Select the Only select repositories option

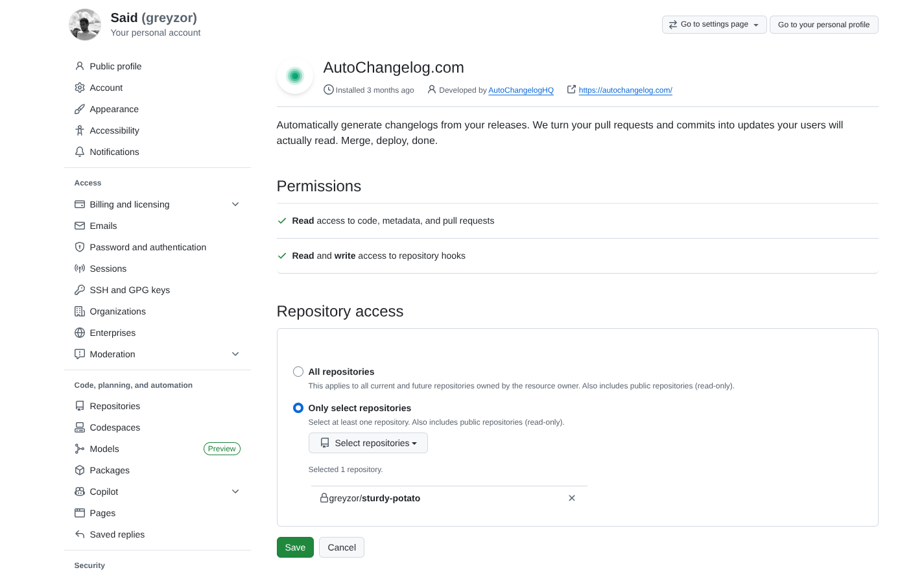coord(298,408)
